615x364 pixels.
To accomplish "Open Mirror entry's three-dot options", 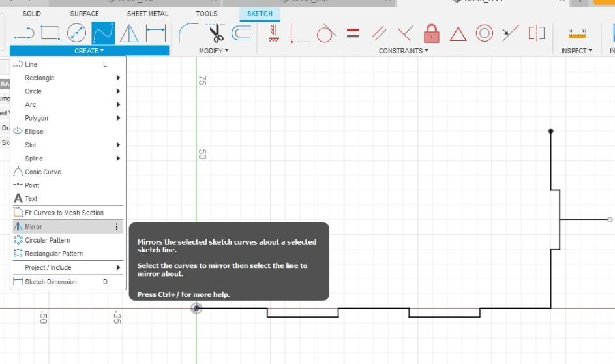I will pyautogui.click(x=117, y=227).
